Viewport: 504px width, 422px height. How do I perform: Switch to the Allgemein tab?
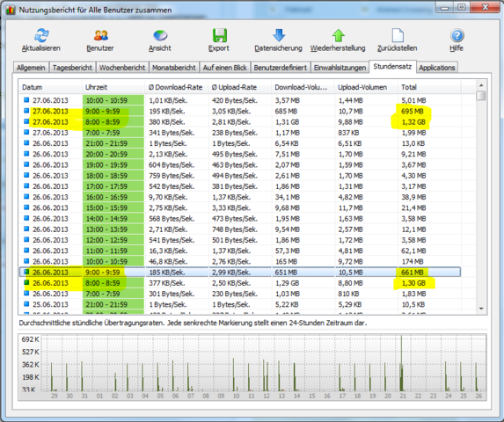[31, 68]
